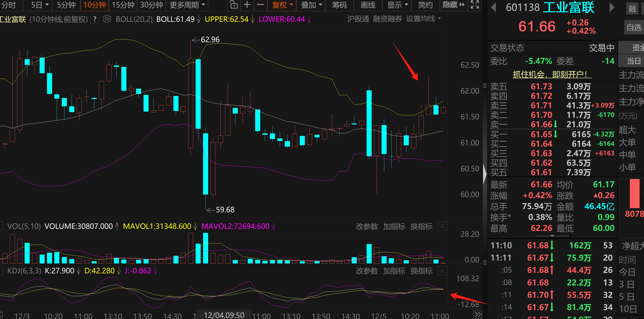Click 换指标 in the VOL panel
The image size is (644, 319).
point(421,226)
